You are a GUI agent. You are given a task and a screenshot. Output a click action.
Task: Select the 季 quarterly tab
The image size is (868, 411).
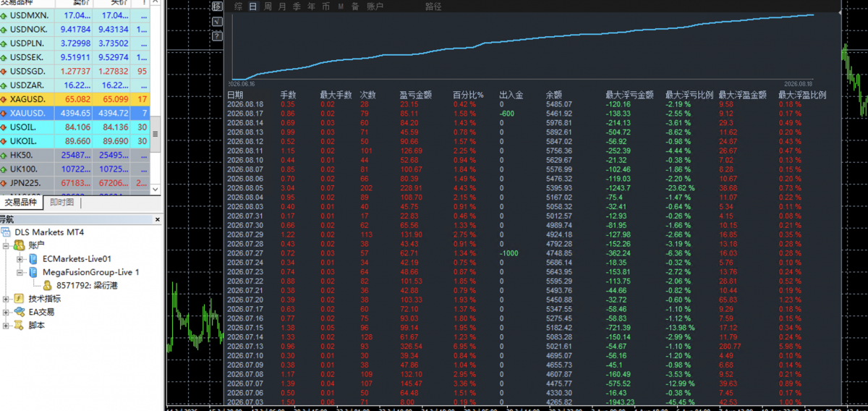pos(297,7)
